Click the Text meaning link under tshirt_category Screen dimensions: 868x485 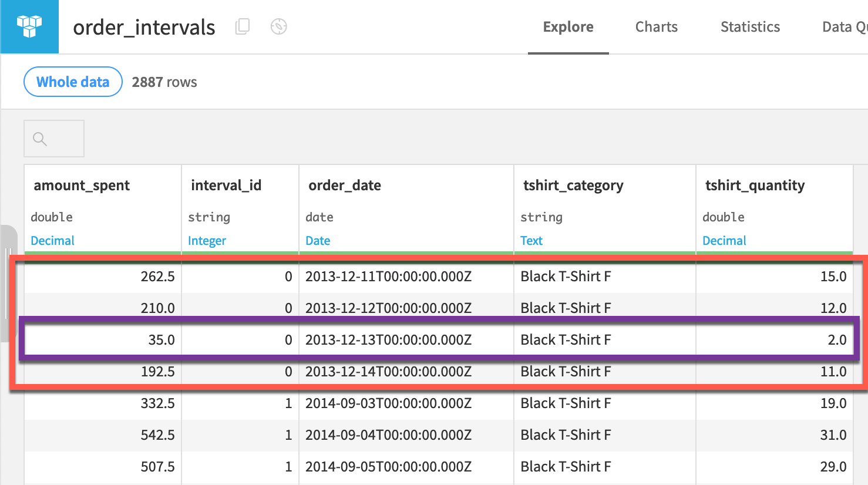click(x=531, y=240)
